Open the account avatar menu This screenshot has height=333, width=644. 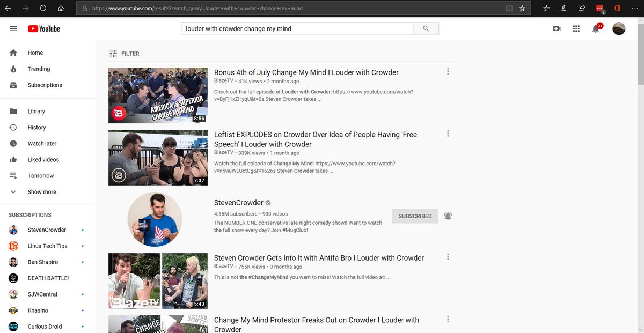pyautogui.click(x=619, y=28)
